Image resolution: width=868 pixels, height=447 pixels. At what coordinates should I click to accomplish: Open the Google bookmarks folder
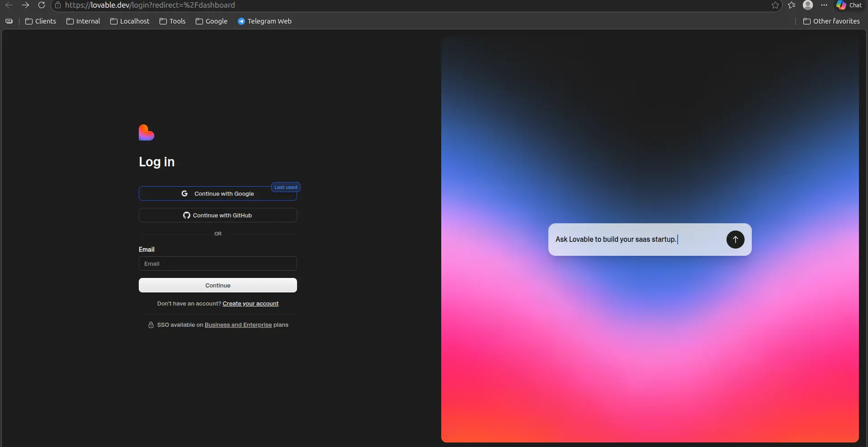212,21
